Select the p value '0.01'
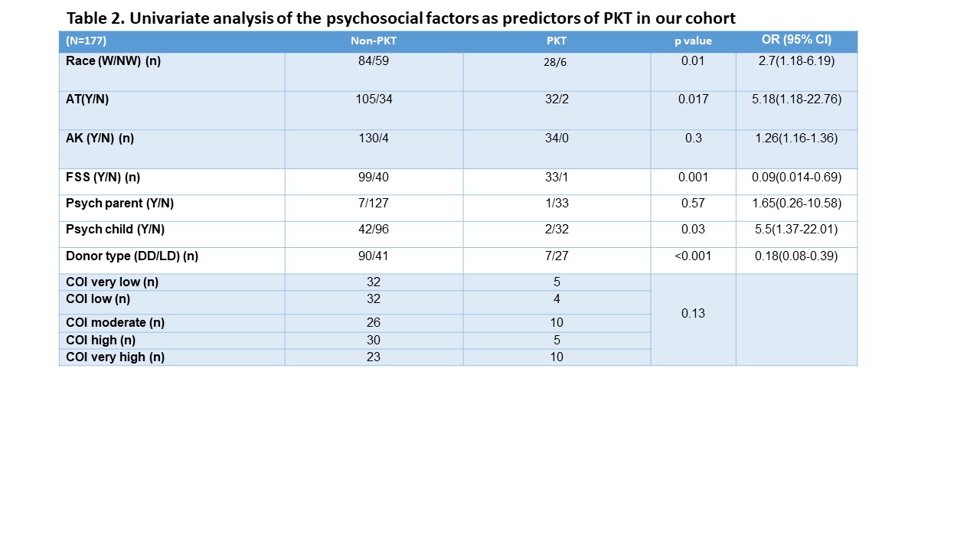The height and width of the screenshot is (551, 980). coord(693,60)
